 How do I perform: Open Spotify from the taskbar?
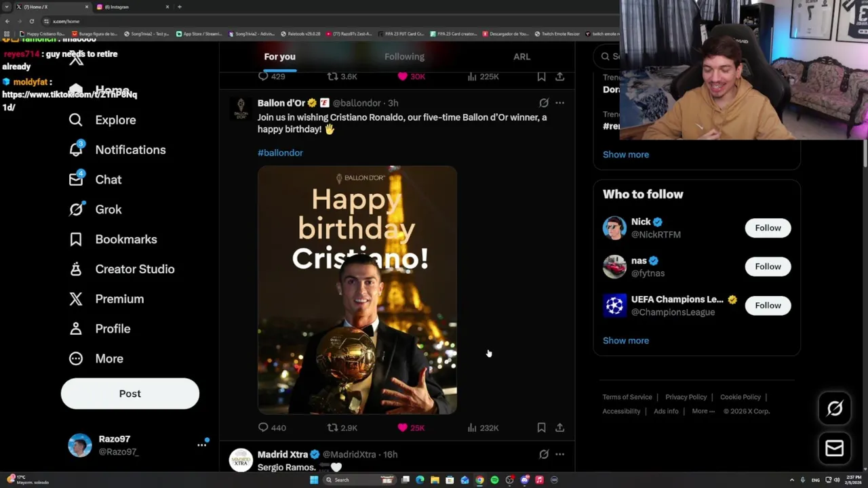tap(494, 480)
